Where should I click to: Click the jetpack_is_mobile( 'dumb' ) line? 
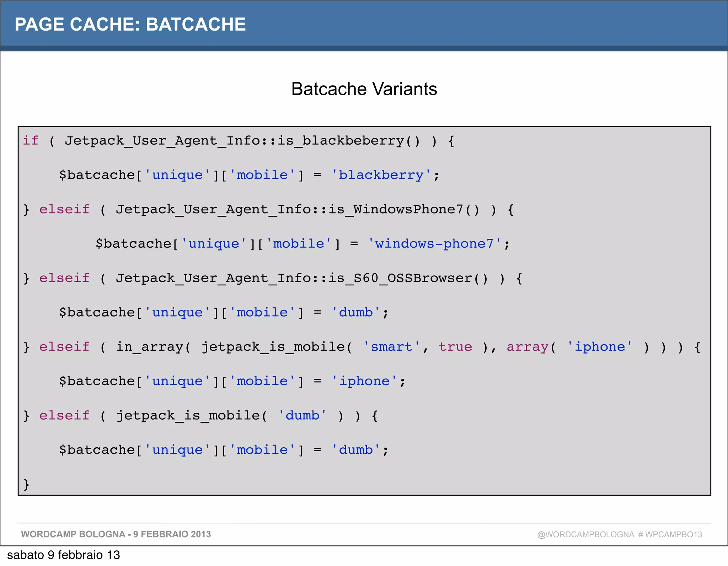coord(200,415)
